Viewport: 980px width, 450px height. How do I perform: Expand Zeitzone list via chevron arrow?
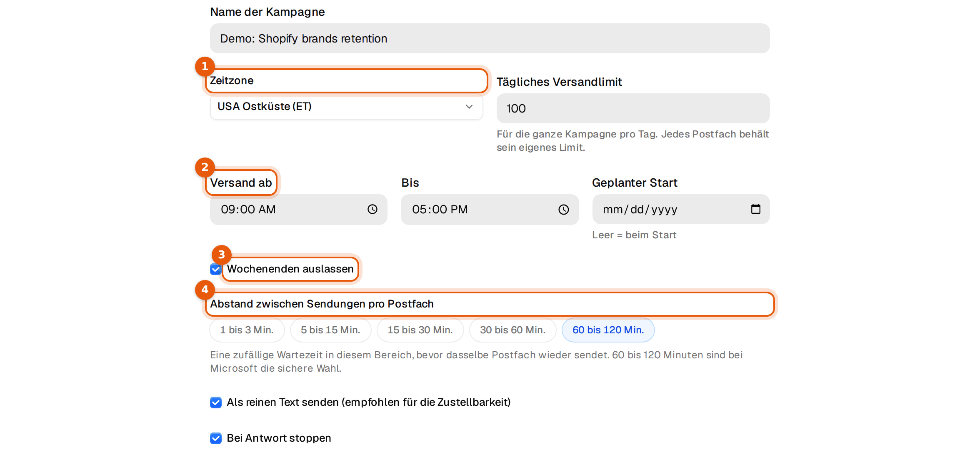[x=469, y=107]
